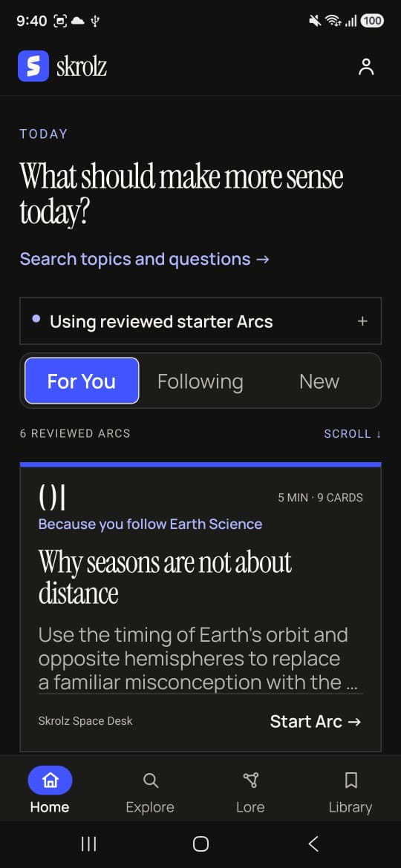Tap Android recent apps button
The width and height of the screenshot is (401, 868).
pos(88,844)
